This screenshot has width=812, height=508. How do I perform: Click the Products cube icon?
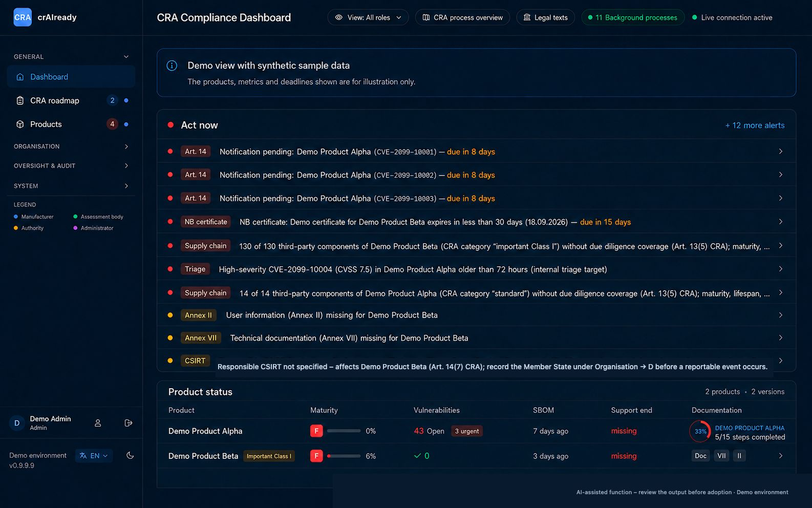click(20, 124)
